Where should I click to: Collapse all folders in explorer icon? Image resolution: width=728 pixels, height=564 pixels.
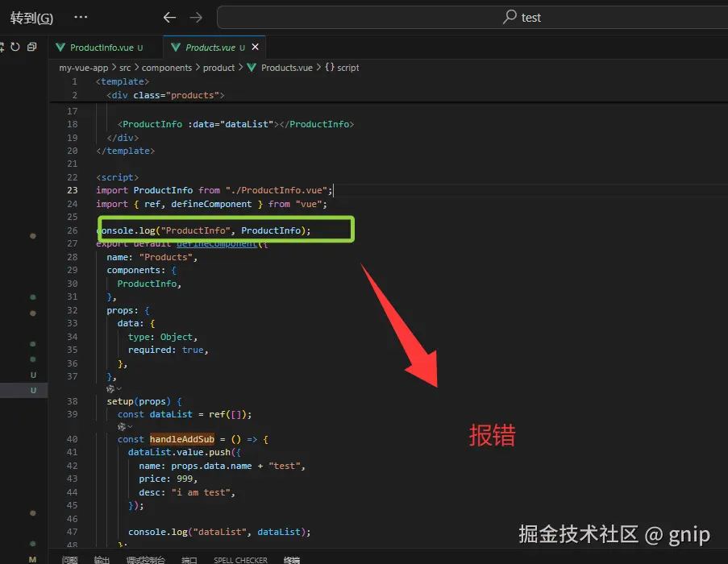point(32,47)
